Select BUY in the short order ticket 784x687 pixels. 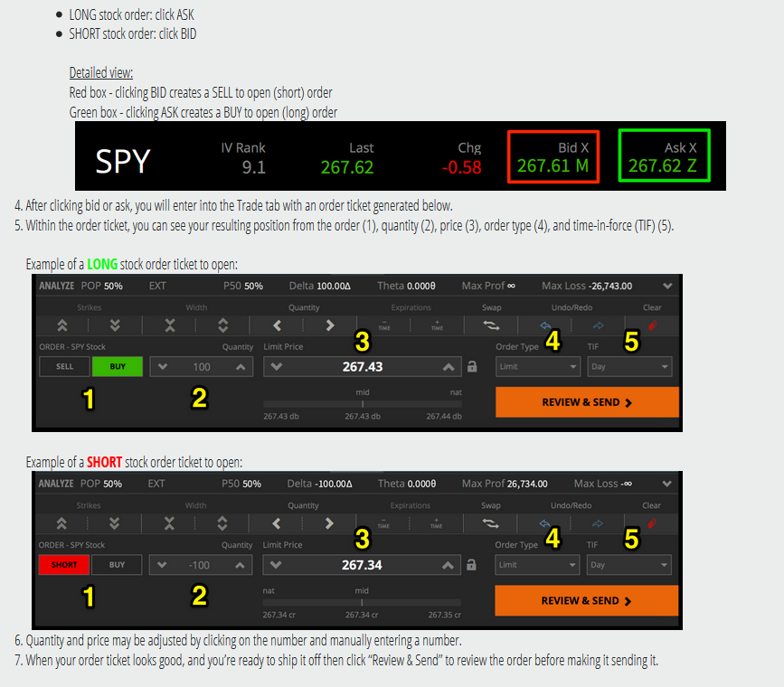[117, 564]
